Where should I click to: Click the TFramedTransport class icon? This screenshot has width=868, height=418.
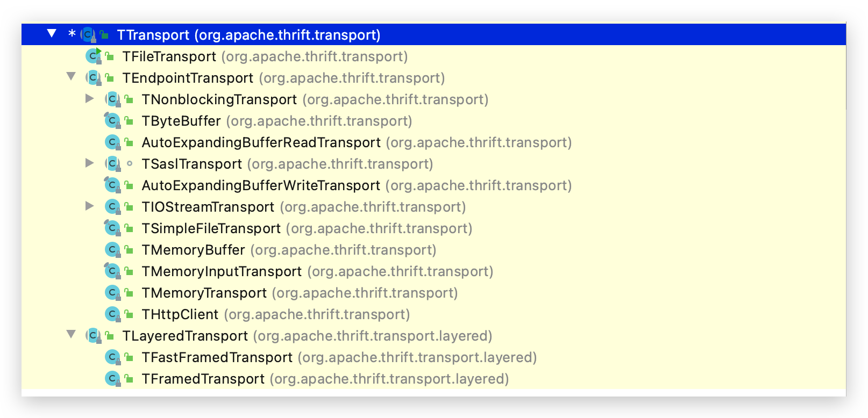pos(112,378)
